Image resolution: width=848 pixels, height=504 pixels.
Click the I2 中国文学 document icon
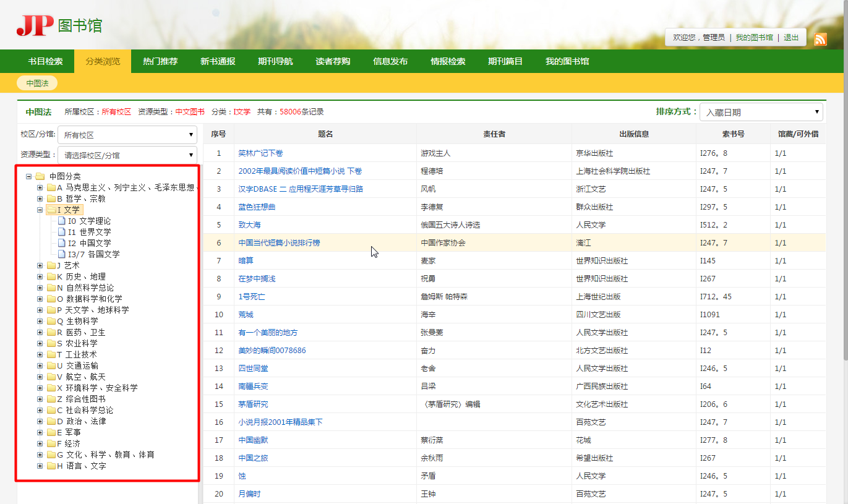61,243
